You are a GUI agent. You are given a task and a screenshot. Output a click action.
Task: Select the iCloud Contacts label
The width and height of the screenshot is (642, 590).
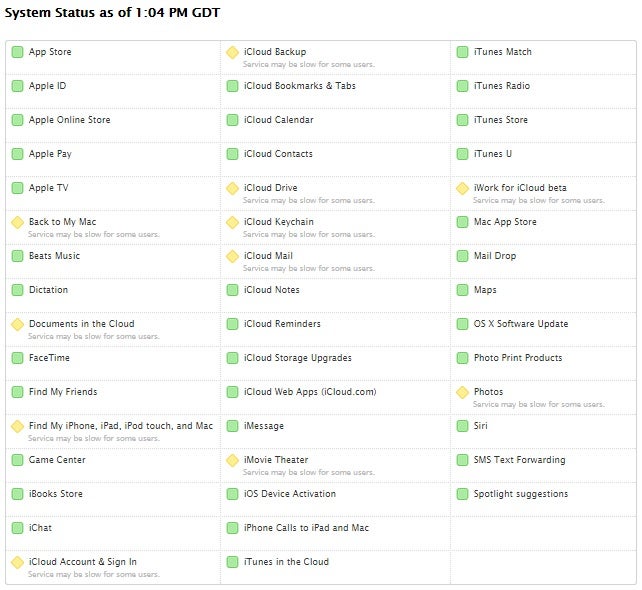(278, 154)
